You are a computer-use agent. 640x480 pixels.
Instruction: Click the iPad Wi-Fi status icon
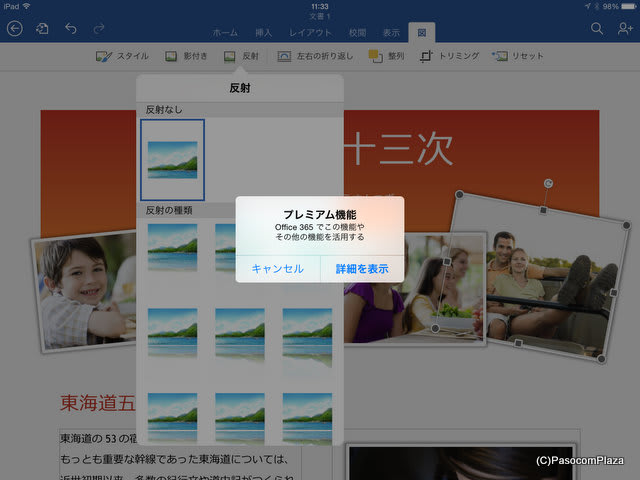27,6
